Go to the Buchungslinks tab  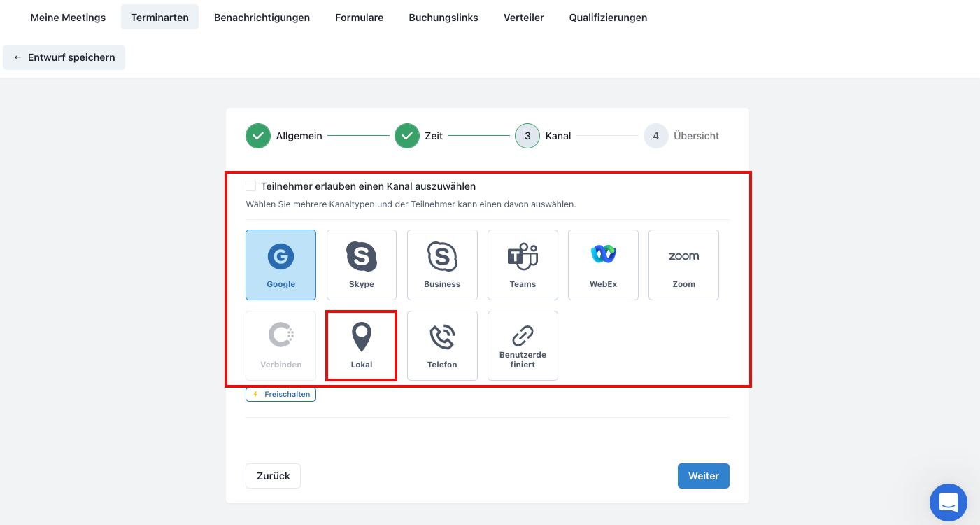(x=443, y=17)
